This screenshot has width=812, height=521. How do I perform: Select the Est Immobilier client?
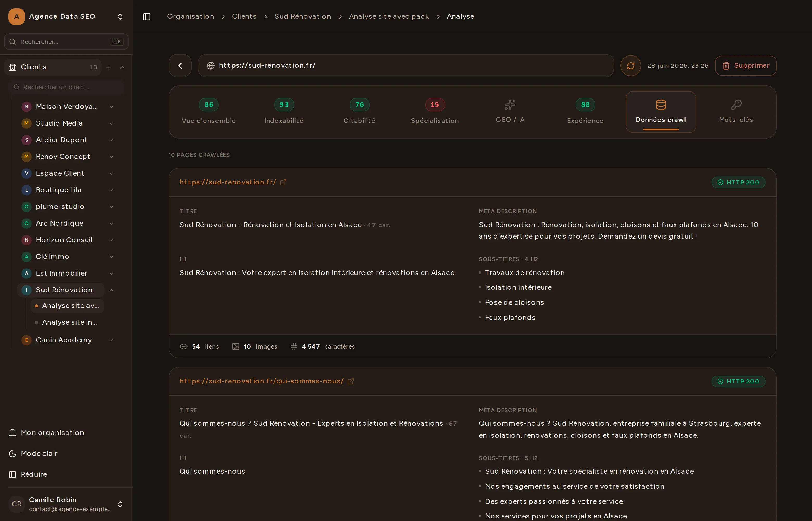(x=61, y=273)
